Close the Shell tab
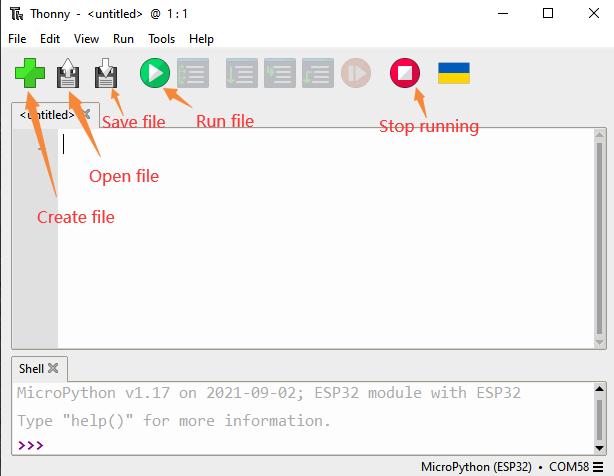The width and height of the screenshot is (614, 476). (53, 368)
